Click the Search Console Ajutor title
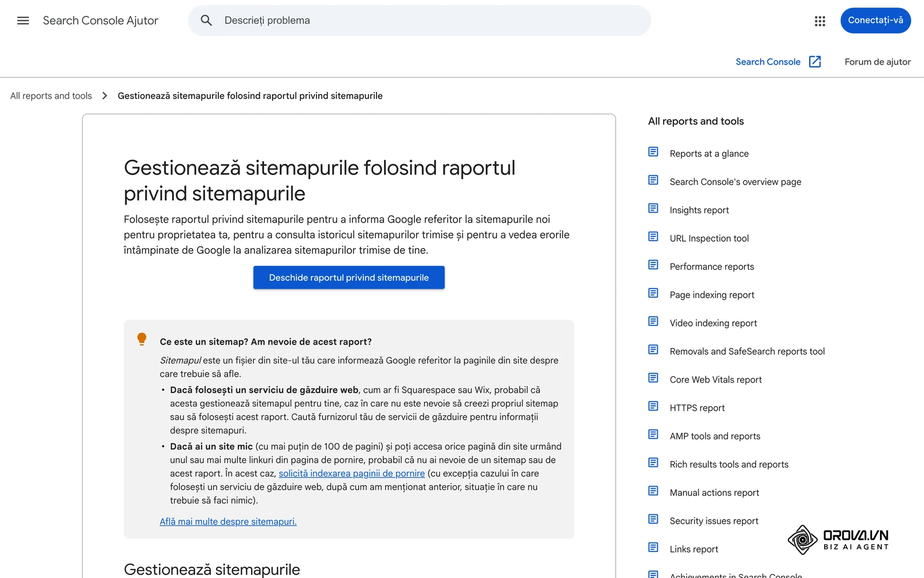 coord(100,21)
